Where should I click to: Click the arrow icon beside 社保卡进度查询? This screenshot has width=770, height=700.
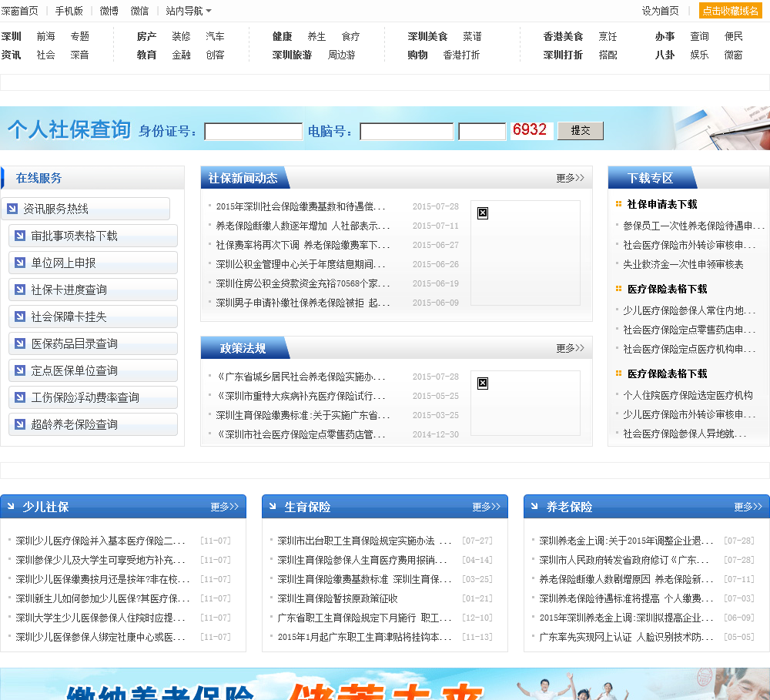click(20, 290)
